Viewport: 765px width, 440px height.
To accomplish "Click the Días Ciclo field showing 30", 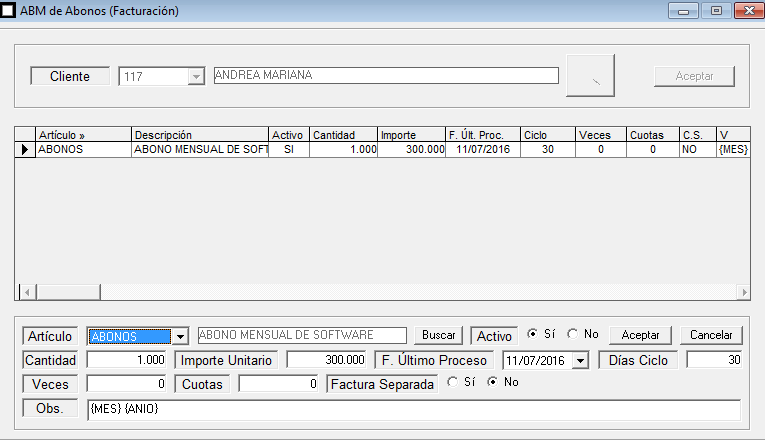I will pos(714,360).
